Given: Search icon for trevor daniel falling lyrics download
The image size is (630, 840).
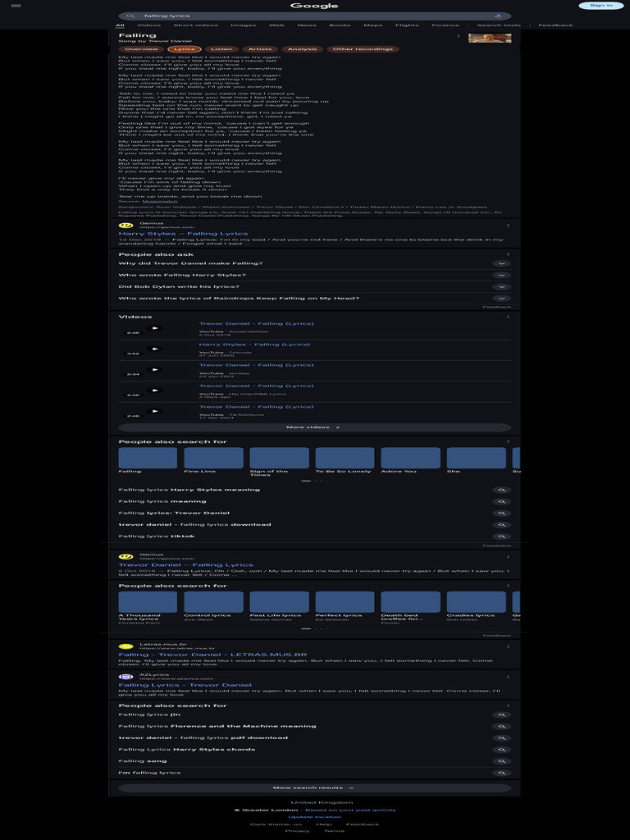Looking at the screenshot, I should click(501, 525).
